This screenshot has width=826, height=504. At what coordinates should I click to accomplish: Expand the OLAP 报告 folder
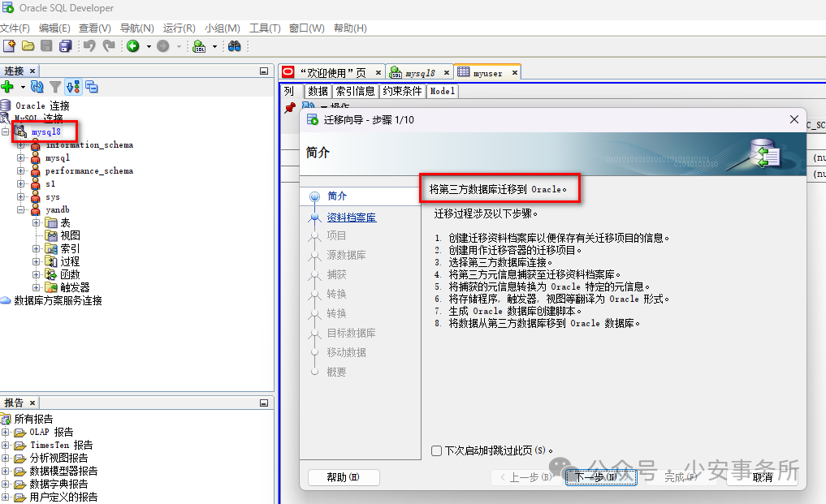click(5, 433)
